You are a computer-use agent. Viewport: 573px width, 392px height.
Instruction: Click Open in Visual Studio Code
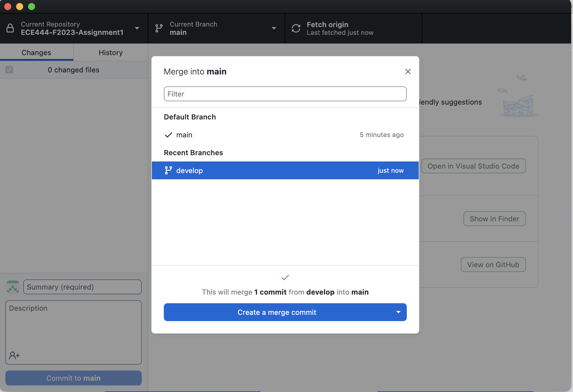[473, 166]
